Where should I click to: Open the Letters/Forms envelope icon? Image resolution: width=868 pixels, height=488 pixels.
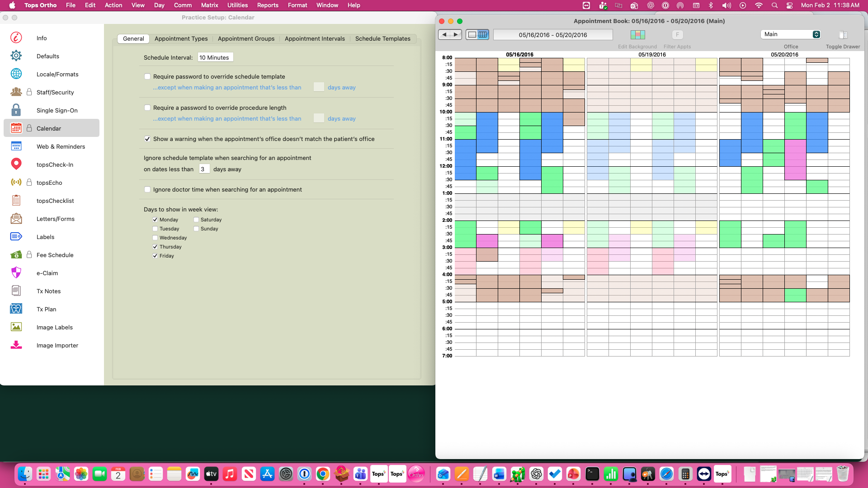coord(16,219)
